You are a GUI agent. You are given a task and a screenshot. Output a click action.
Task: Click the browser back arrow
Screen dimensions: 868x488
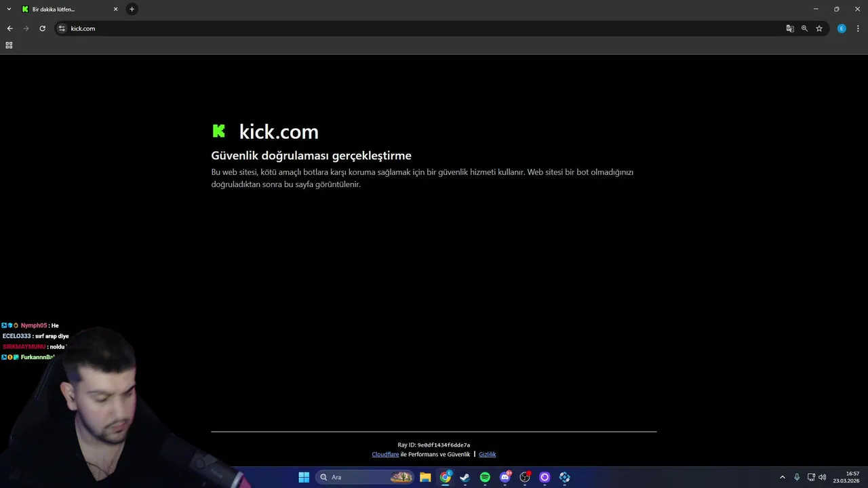click(9, 28)
